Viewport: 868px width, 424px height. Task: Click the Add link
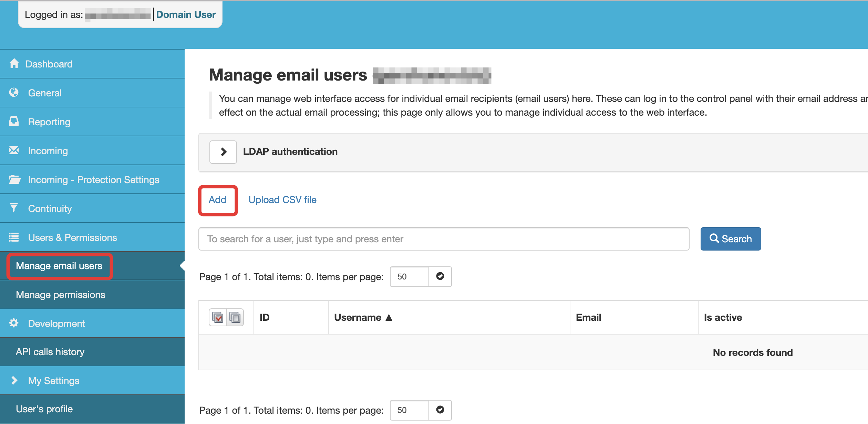217,200
